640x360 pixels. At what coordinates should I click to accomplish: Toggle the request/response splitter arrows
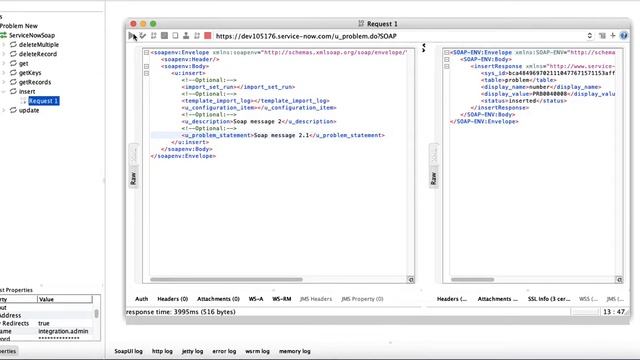424,48
